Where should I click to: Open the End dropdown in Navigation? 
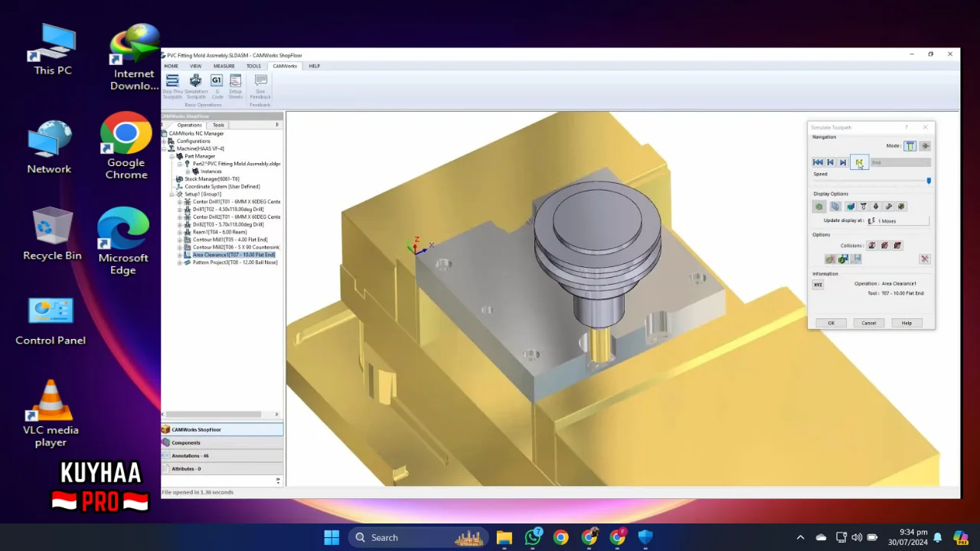tap(900, 162)
